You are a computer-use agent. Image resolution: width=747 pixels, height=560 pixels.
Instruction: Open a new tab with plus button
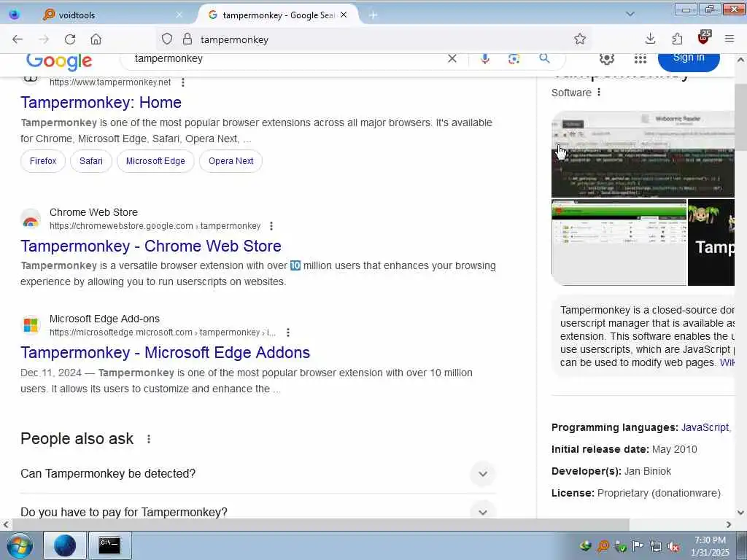[x=373, y=15]
